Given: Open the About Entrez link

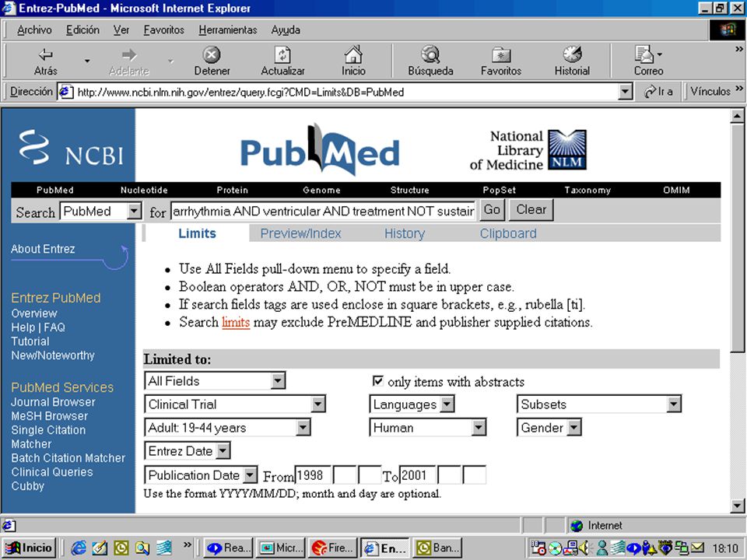Looking at the screenshot, I should coord(43,249).
